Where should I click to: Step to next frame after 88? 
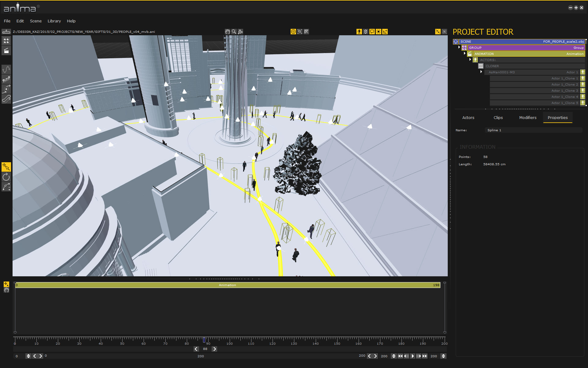[x=214, y=349]
